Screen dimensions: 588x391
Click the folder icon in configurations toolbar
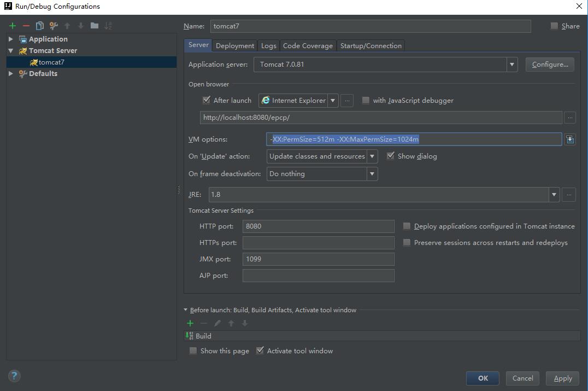pos(95,26)
